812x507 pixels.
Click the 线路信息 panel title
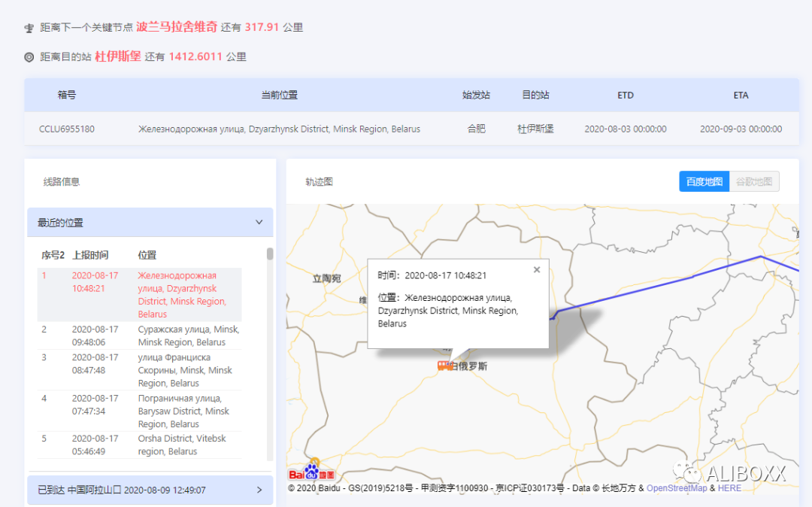[x=62, y=181]
